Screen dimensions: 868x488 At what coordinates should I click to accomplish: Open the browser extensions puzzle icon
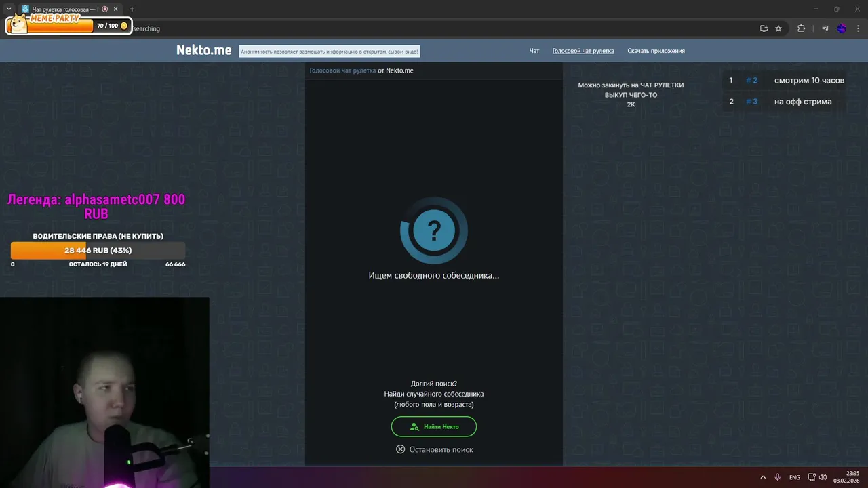pyautogui.click(x=801, y=28)
